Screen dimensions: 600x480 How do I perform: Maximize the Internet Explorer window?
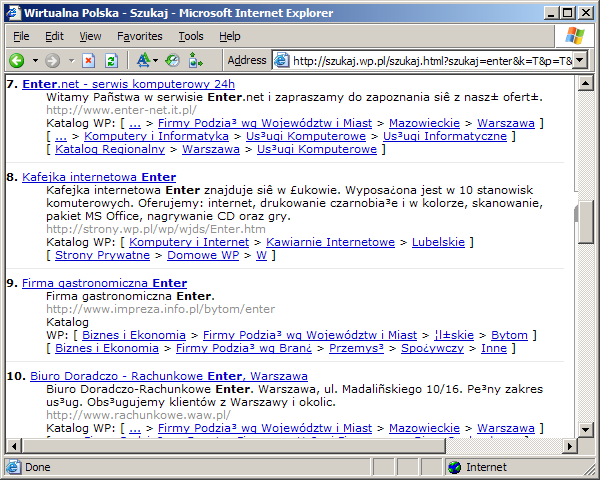[x=568, y=13]
